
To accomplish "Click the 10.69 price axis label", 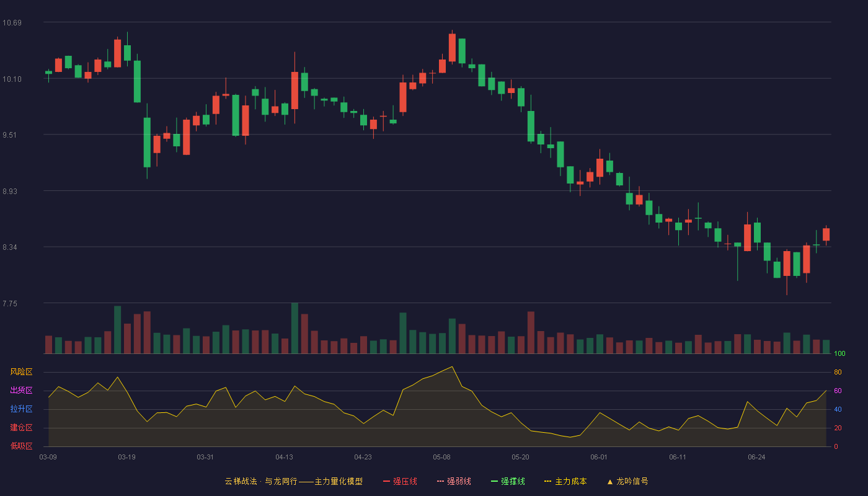I will pos(12,23).
